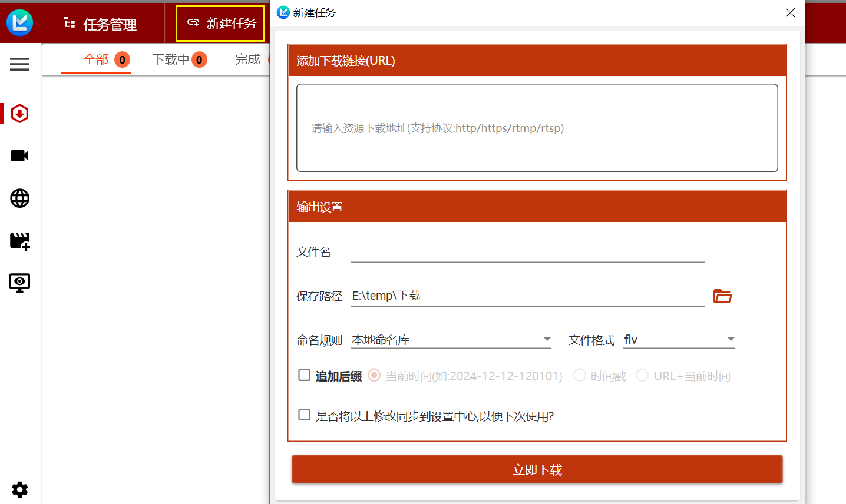Open settings via the gear icon
846x504 pixels.
point(19,489)
